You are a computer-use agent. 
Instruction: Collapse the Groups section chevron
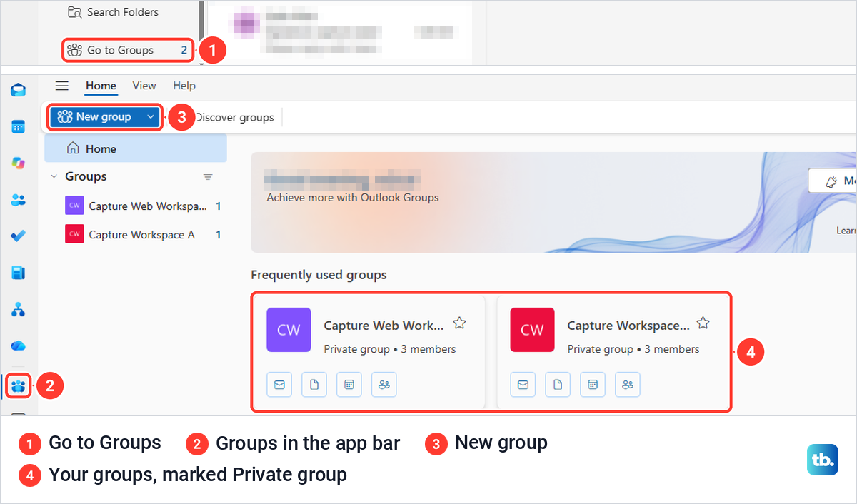coord(53,176)
